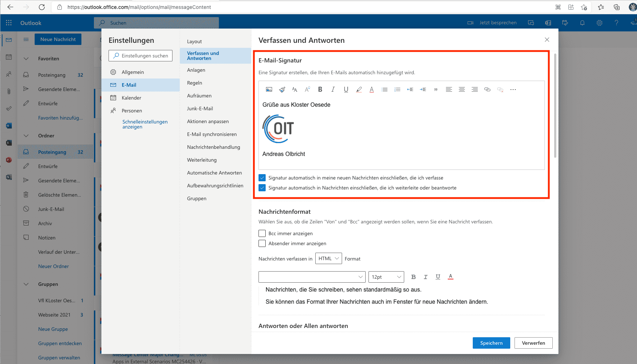637x364 pixels.
Task: Collapse the Favoriten folder section
Action: point(26,59)
